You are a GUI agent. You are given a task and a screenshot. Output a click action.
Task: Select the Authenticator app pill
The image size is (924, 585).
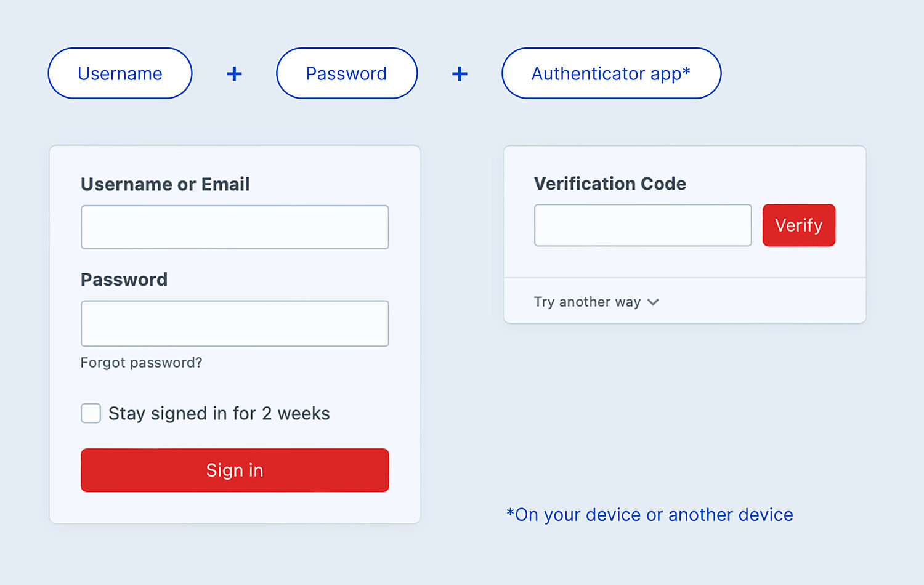coord(611,73)
